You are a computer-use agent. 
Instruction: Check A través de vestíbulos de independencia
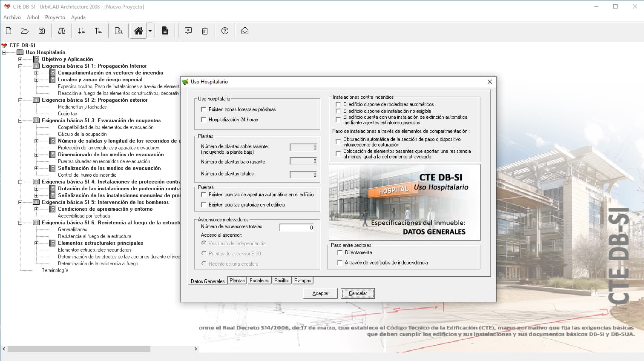click(340, 263)
